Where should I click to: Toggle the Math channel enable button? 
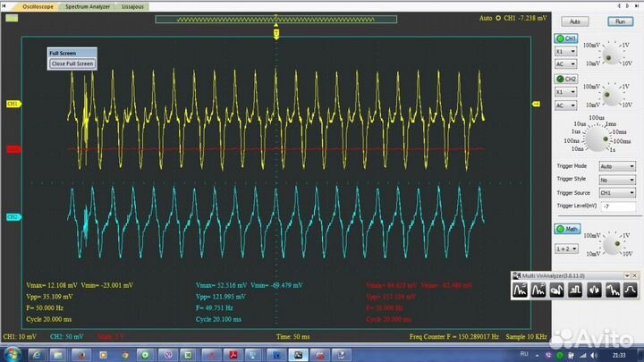tap(565, 229)
